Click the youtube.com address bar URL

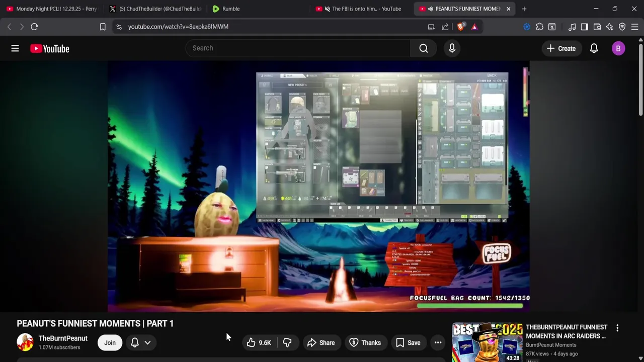(x=178, y=27)
